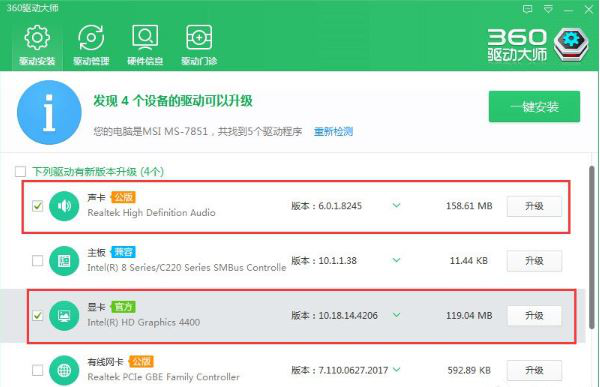The image size is (600, 387).
Task: Open the 驱动安装 gear icon tab
Action: click(x=37, y=45)
